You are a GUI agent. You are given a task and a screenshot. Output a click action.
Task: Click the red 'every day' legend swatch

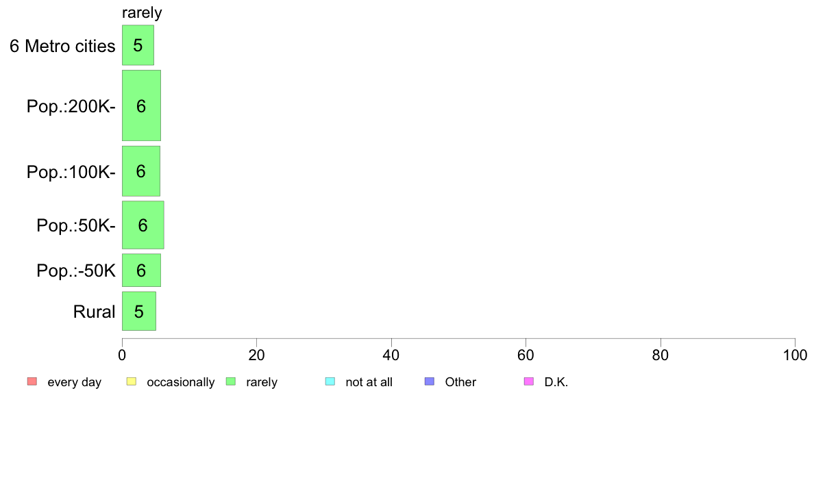pos(32,381)
